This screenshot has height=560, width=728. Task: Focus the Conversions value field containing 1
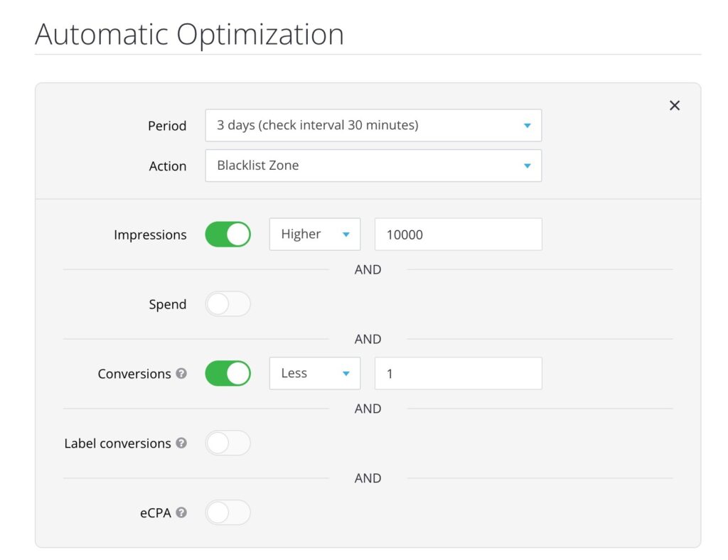458,374
